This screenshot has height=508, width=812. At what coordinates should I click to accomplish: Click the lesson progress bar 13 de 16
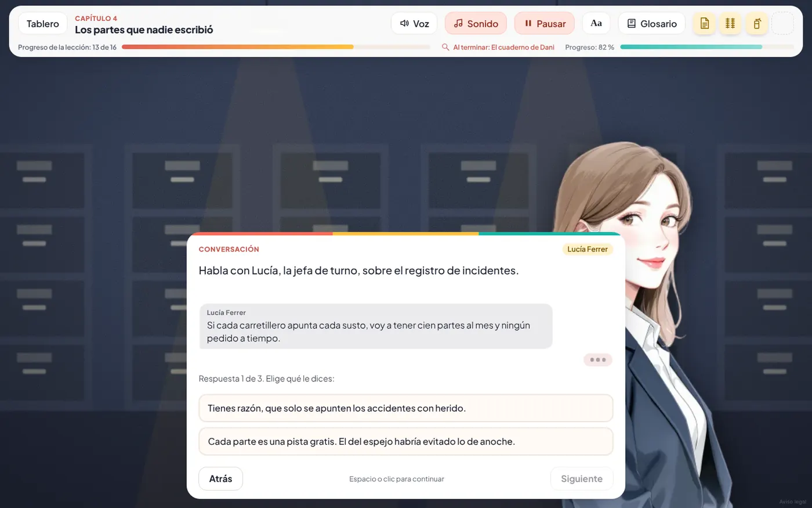pos(276,47)
